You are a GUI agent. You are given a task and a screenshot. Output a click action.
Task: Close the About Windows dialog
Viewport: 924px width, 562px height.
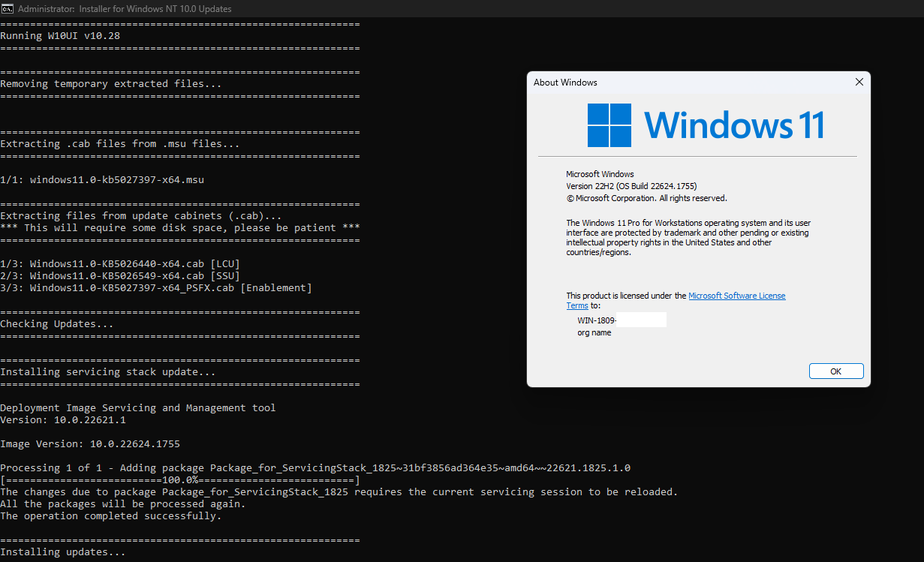coord(859,82)
